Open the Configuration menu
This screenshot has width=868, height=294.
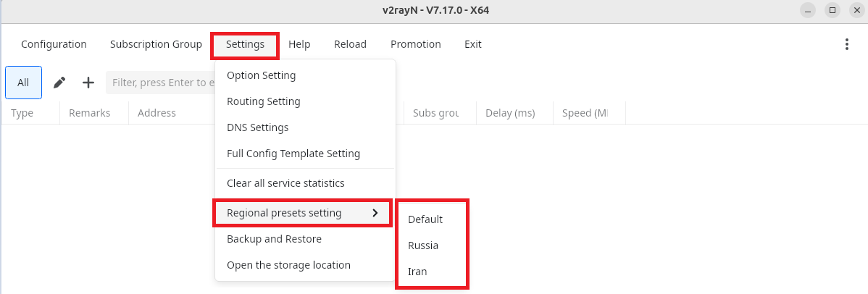point(54,44)
